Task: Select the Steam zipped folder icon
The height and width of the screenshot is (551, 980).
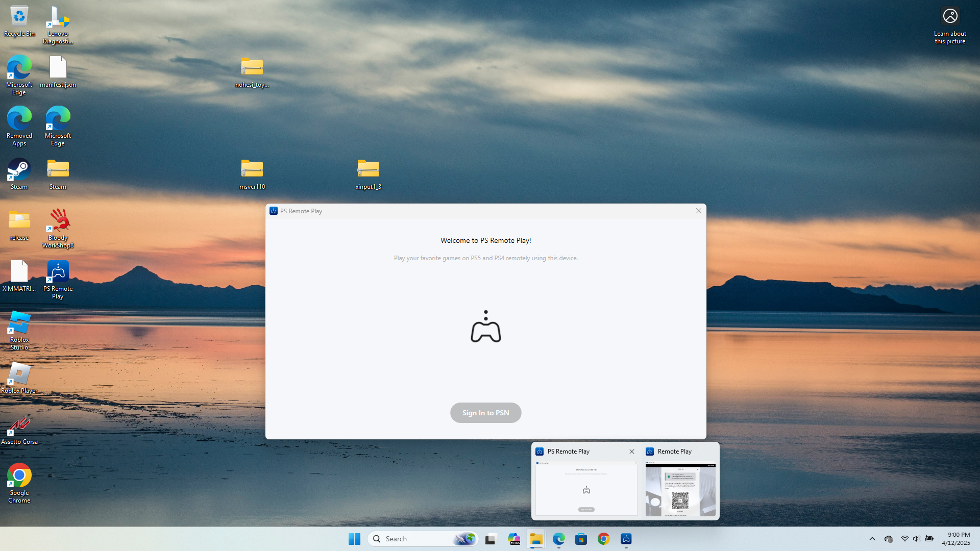Action: point(58,174)
